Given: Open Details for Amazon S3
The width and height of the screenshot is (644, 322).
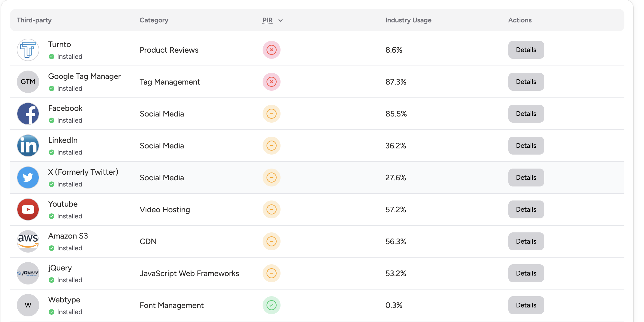Looking at the screenshot, I should [526, 241].
